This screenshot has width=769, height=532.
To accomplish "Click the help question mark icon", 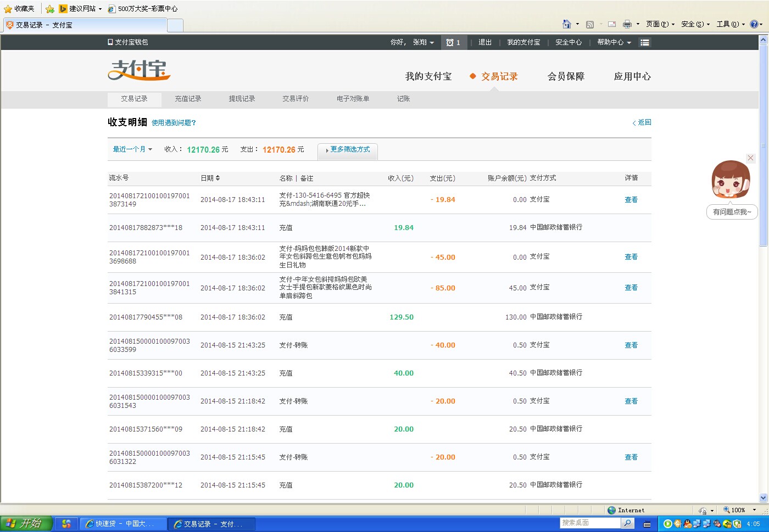I will 754,24.
